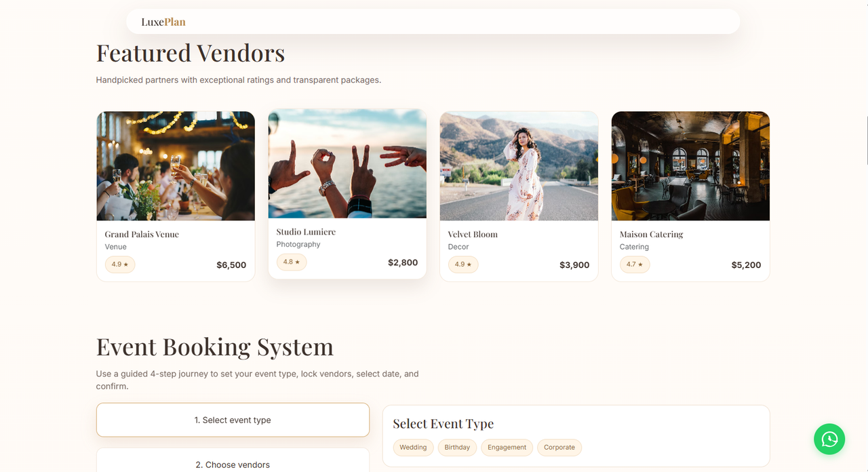
Task: Click the Maison Catering title
Action: click(651, 234)
